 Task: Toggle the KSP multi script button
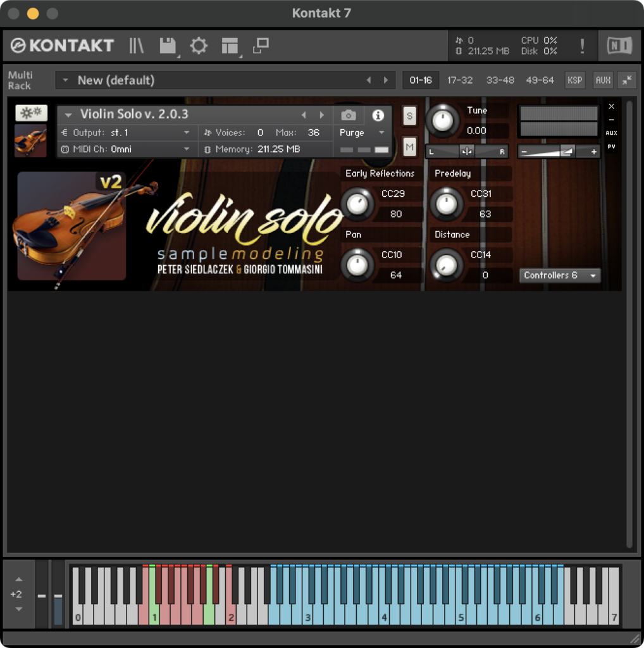click(574, 80)
